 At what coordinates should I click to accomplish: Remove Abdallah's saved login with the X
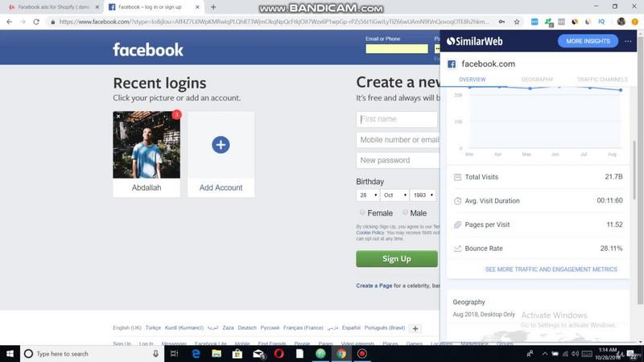point(118,116)
